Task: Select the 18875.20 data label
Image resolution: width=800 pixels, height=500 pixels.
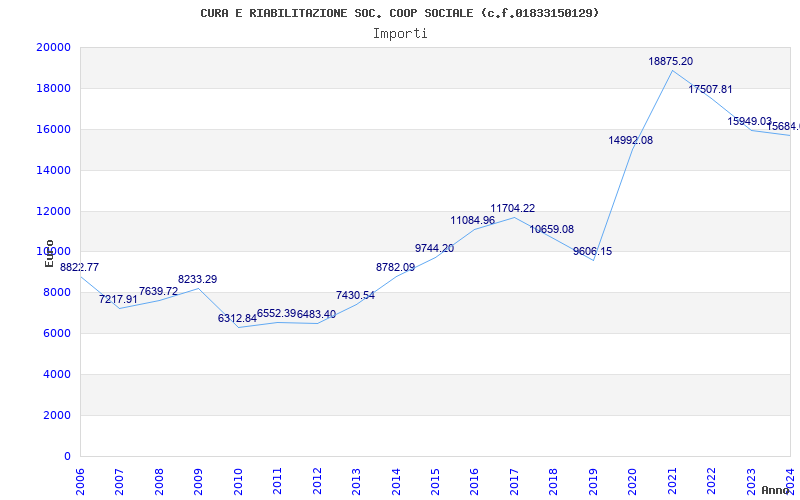Action: click(670, 61)
